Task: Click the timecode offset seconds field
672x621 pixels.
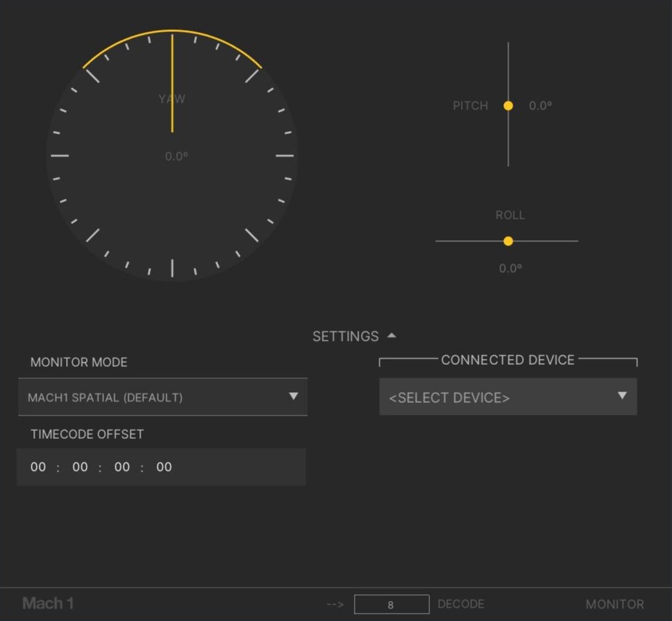Action: point(122,467)
